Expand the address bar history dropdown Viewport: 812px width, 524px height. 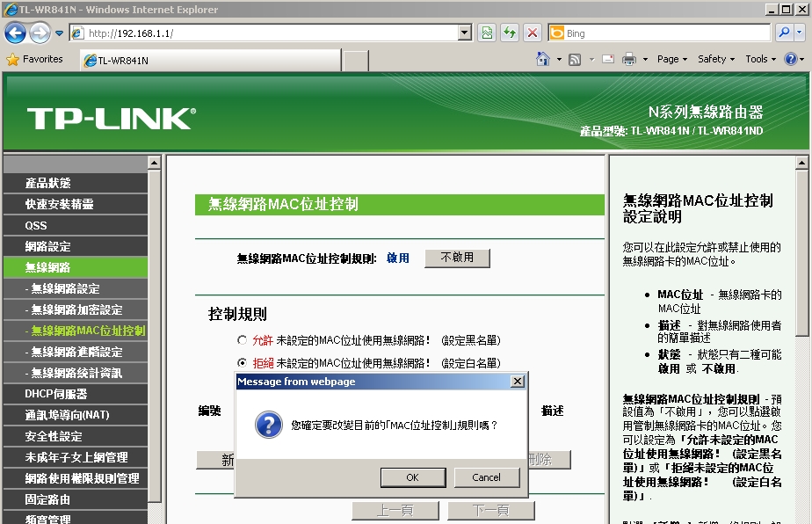click(465, 33)
